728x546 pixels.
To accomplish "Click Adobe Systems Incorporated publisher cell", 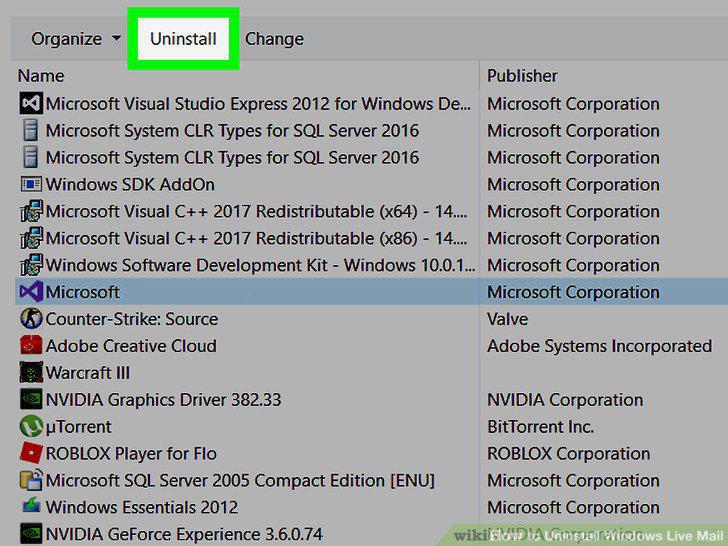I will (599, 346).
